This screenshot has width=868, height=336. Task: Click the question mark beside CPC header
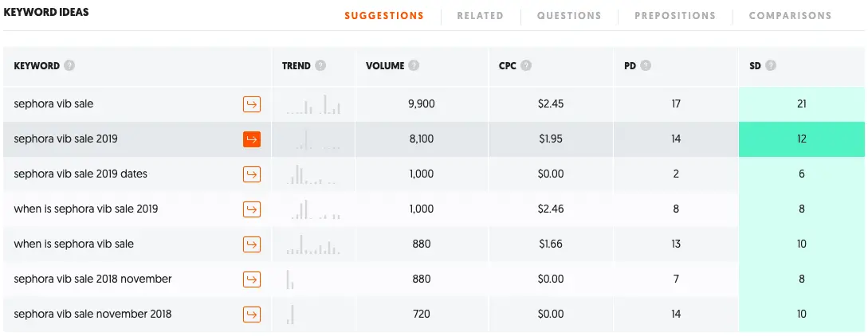tap(526, 66)
